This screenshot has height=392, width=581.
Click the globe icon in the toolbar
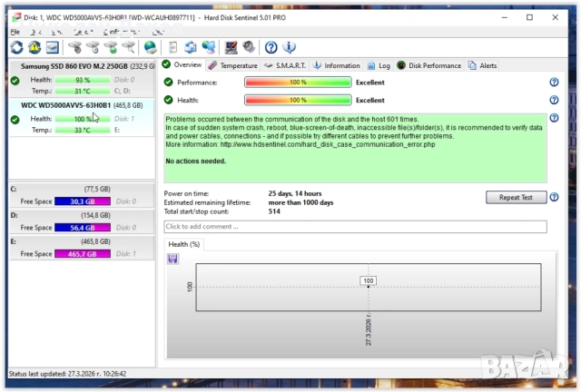tap(150, 47)
